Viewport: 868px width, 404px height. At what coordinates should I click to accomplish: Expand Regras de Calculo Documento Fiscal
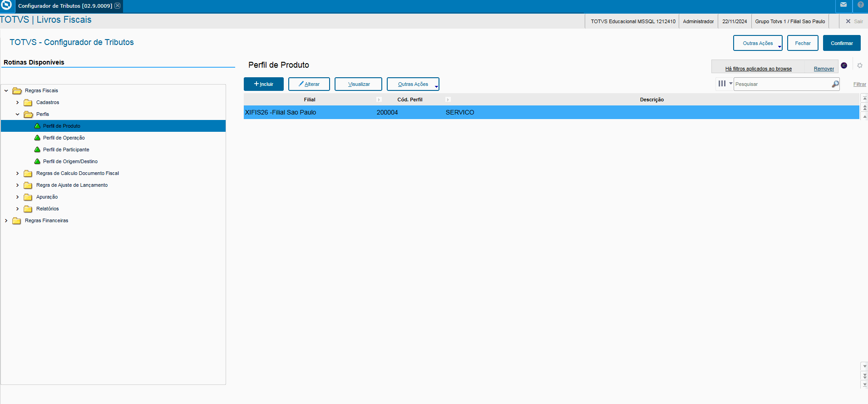[18, 173]
